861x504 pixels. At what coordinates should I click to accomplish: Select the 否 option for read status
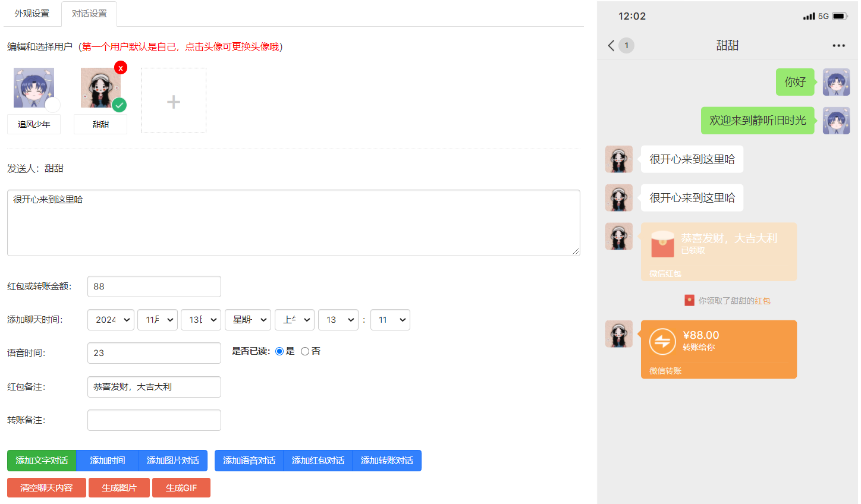click(305, 351)
